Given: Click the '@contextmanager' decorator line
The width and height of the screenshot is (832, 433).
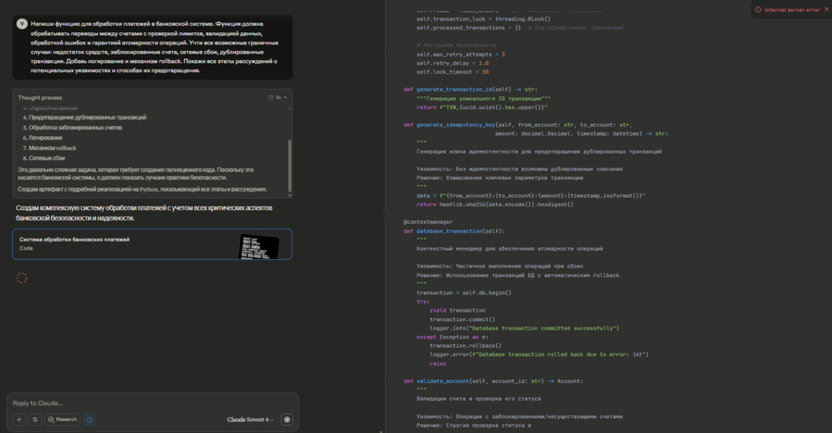Looking at the screenshot, I should 428,222.
